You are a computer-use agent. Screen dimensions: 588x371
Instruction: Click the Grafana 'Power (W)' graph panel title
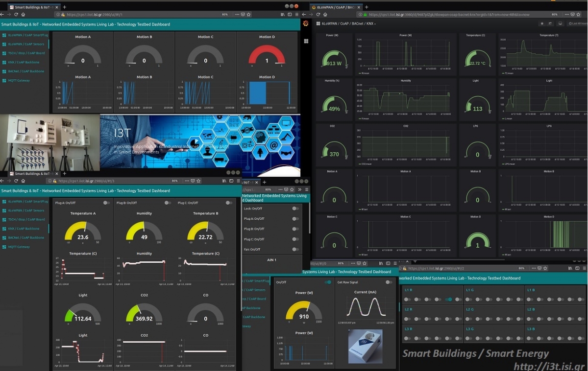click(x=406, y=35)
